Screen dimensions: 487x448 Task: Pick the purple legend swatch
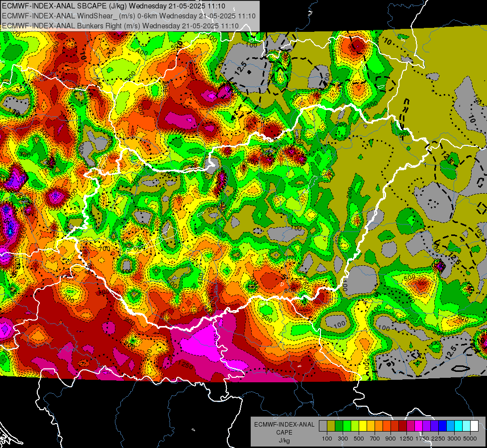(x=426, y=426)
